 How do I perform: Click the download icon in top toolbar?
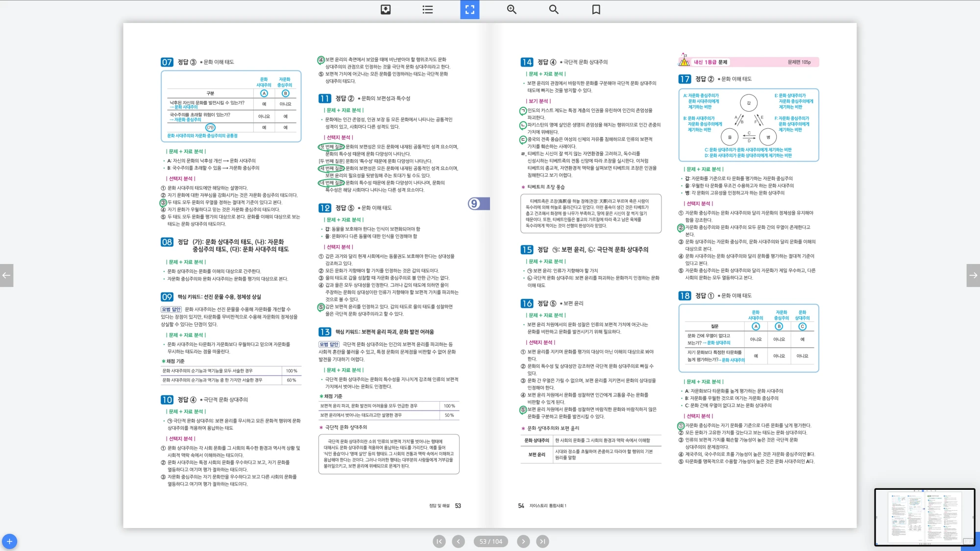click(386, 9)
